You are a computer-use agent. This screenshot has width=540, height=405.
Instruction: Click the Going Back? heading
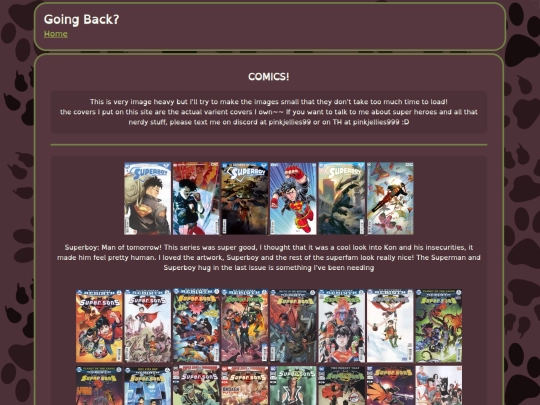[x=81, y=19]
